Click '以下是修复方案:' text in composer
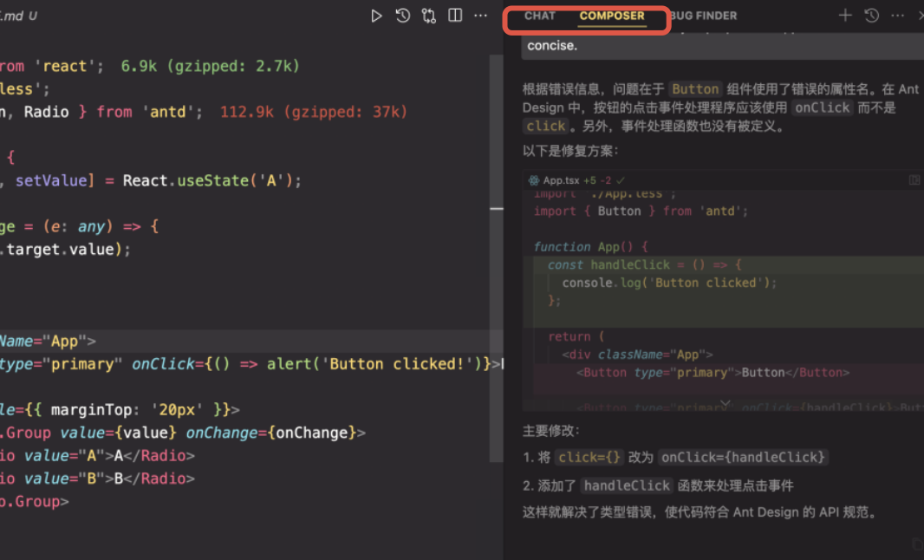The image size is (924, 560). [570, 151]
